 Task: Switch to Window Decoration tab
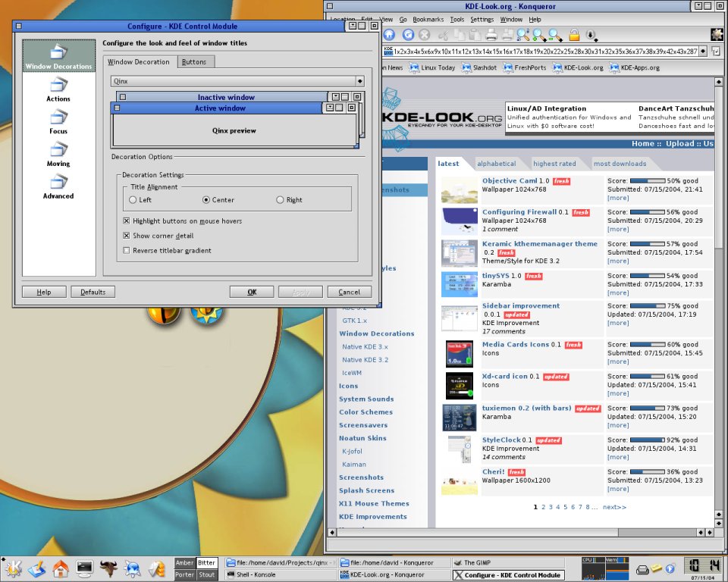[139, 61]
